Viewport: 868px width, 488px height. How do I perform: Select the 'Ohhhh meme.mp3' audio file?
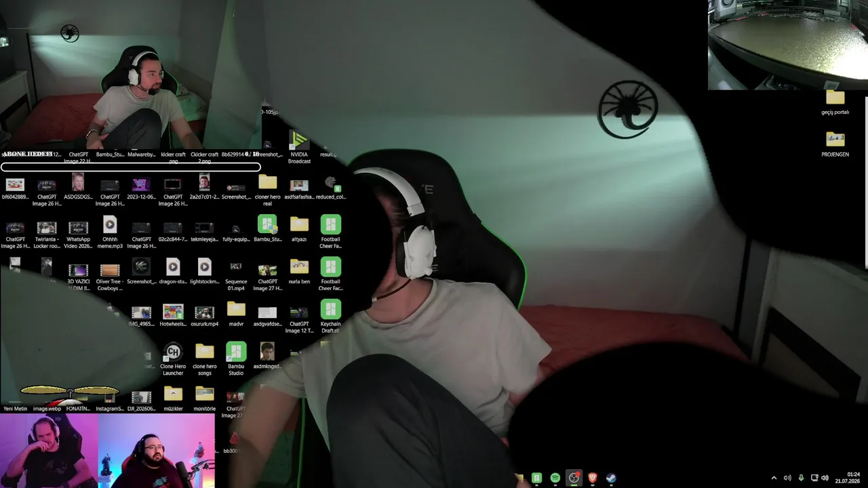[x=110, y=232]
